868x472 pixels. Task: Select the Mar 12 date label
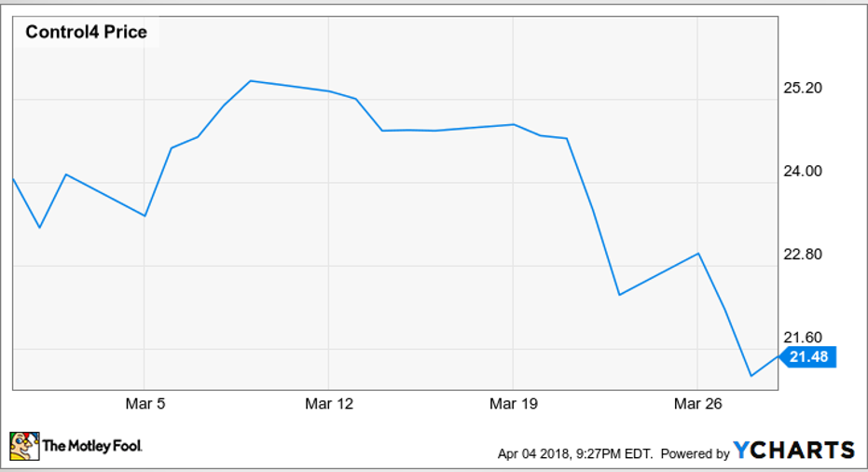pyautogui.click(x=329, y=403)
